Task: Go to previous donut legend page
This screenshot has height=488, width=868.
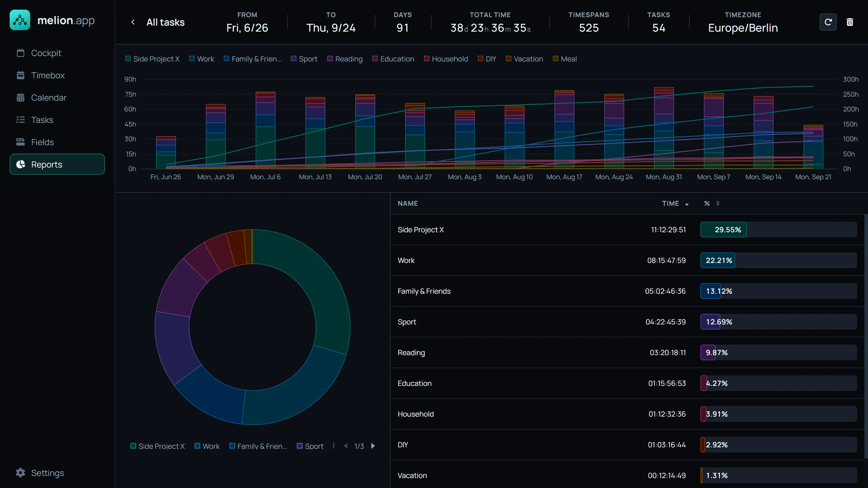Action: 346,446
